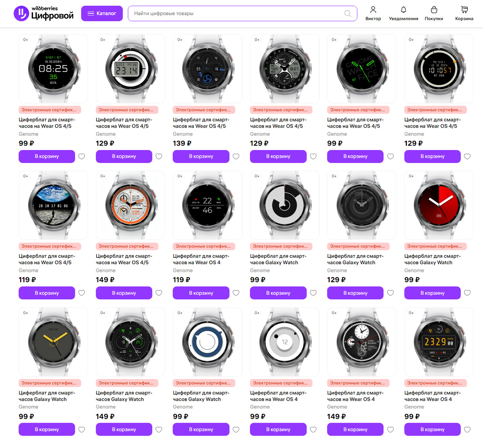Image resolution: width=483 pixels, height=448 pixels.
Task: Click Электронные сертификаты tag on camera lens item
Action: pos(358,246)
